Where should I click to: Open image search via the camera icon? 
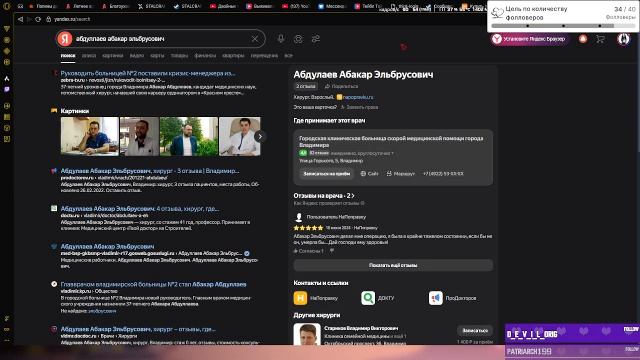pos(298,39)
